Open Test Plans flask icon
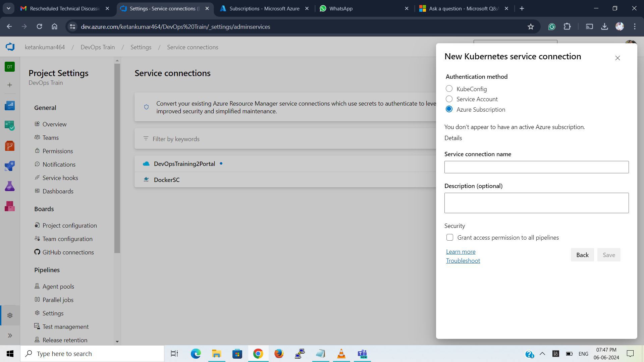This screenshot has width=644, height=362. click(x=10, y=186)
